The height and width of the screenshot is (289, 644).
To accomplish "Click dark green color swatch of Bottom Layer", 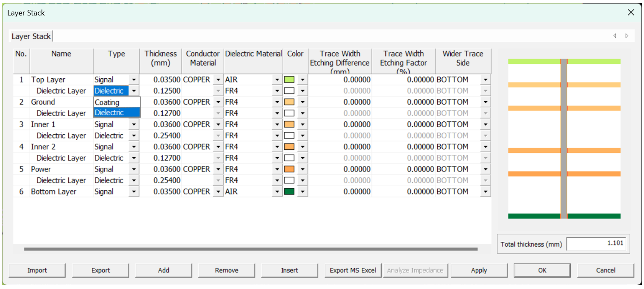I will click(x=289, y=192).
